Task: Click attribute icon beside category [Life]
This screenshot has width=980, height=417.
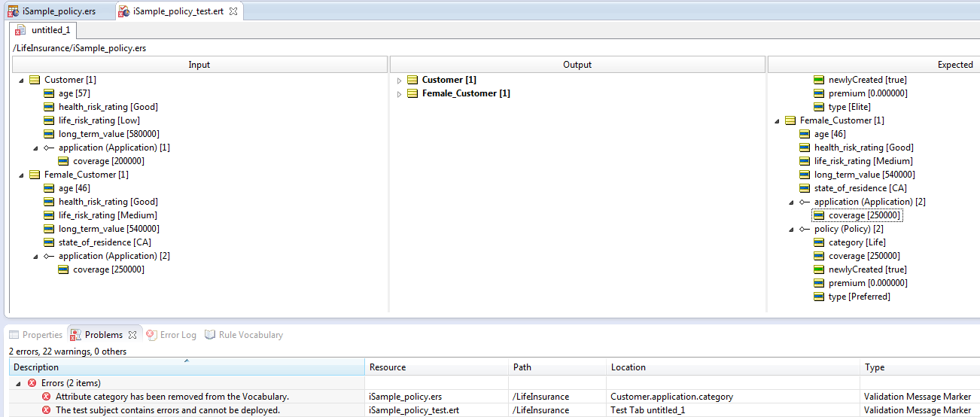Action: (x=819, y=242)
